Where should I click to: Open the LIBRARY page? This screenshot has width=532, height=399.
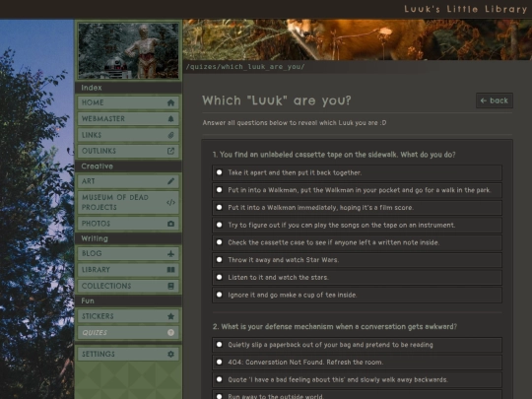point(128,270)
